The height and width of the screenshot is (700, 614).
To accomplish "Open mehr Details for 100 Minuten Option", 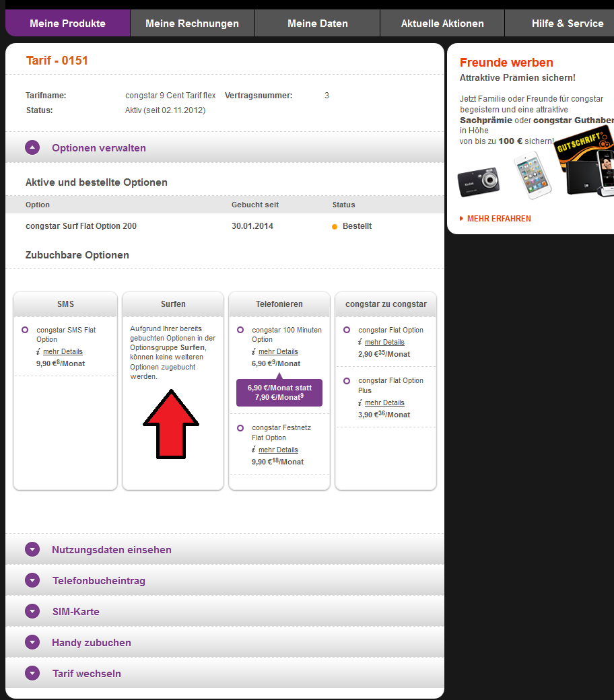I will click(278, 351).
